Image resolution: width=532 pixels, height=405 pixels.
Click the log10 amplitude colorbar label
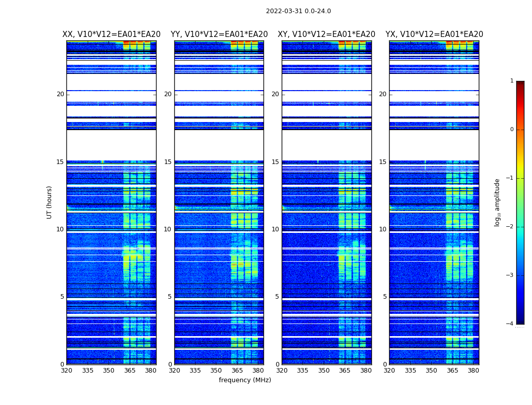pos(497,202)
